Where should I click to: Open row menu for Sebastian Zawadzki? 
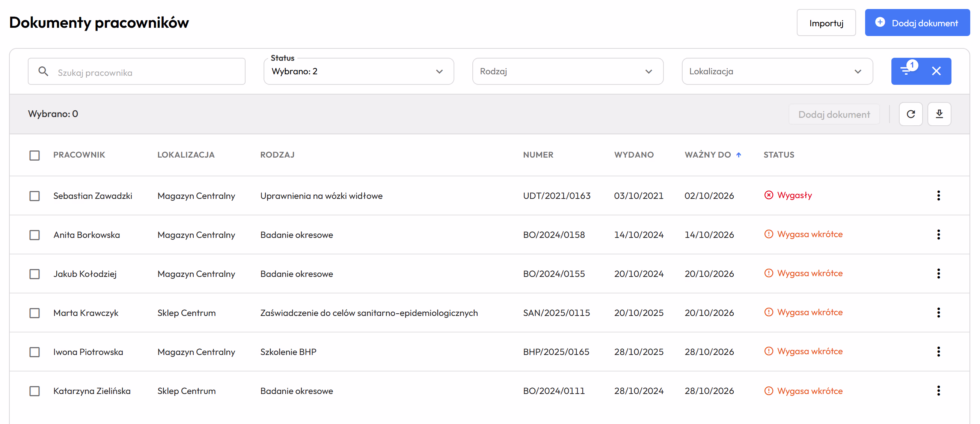tap(939, 195)
